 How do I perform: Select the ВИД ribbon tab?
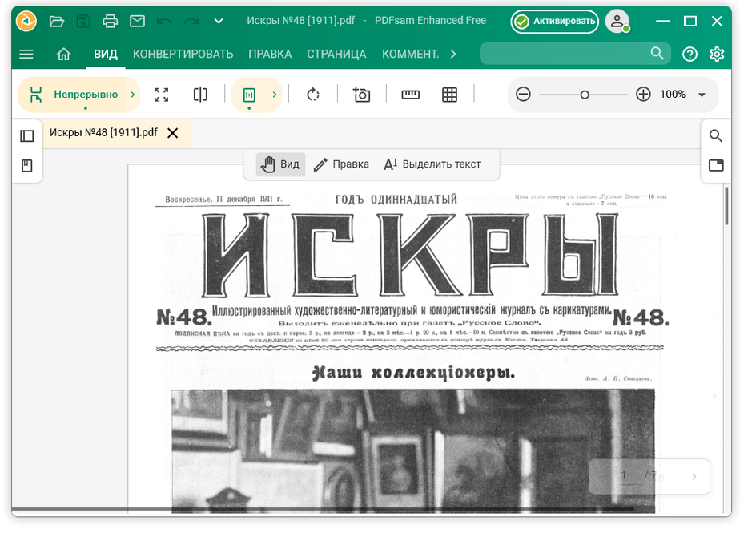click(106, 54)
